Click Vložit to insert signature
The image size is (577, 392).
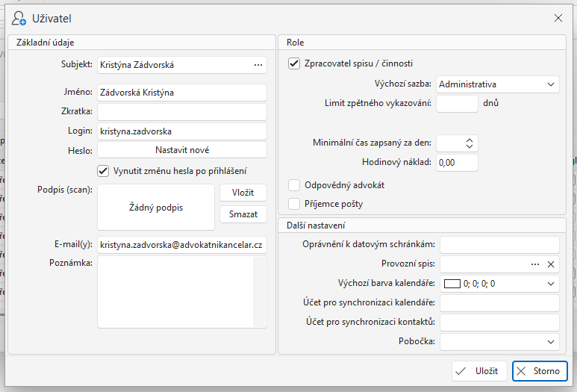[x=243, y=193]
